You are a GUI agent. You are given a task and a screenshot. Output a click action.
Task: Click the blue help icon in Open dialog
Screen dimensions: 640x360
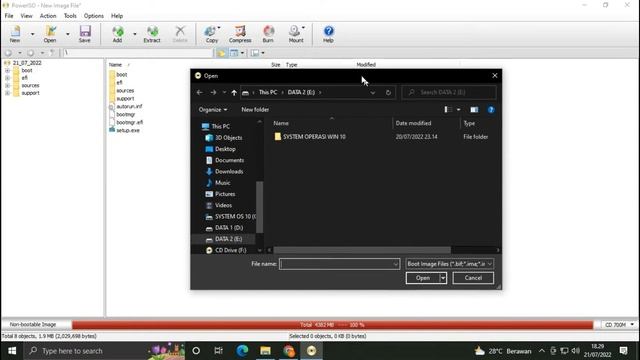pyautogui.click(x=491, y=110)
